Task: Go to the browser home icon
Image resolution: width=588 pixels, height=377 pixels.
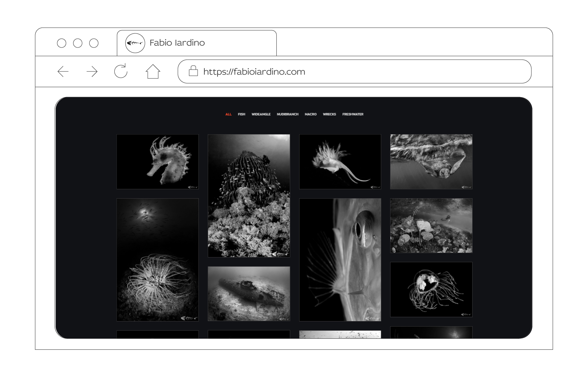Action: coord(153,72)
